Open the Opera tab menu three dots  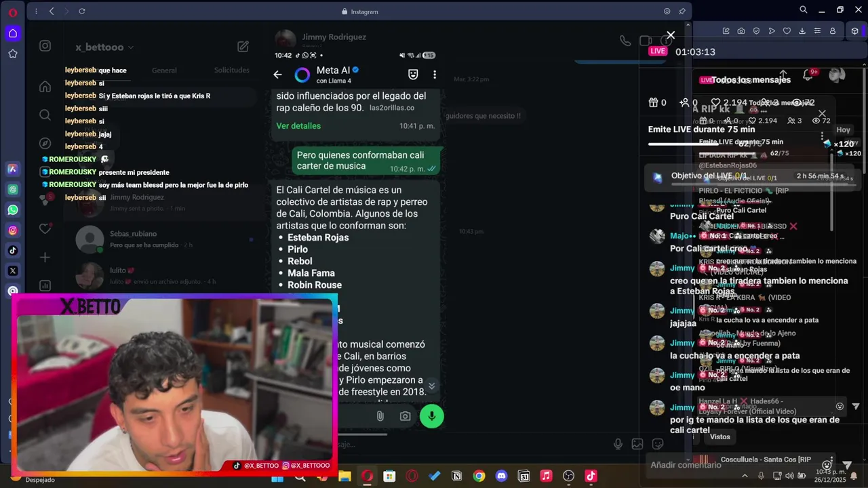(x=35, y=12)
